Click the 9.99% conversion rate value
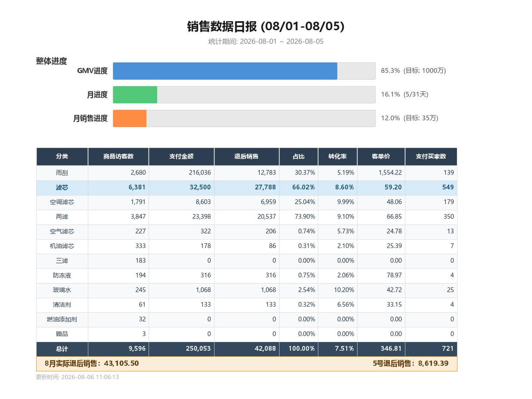Image resolution: width=532 pixels, height=399 pixels. (x=345, y=202)
